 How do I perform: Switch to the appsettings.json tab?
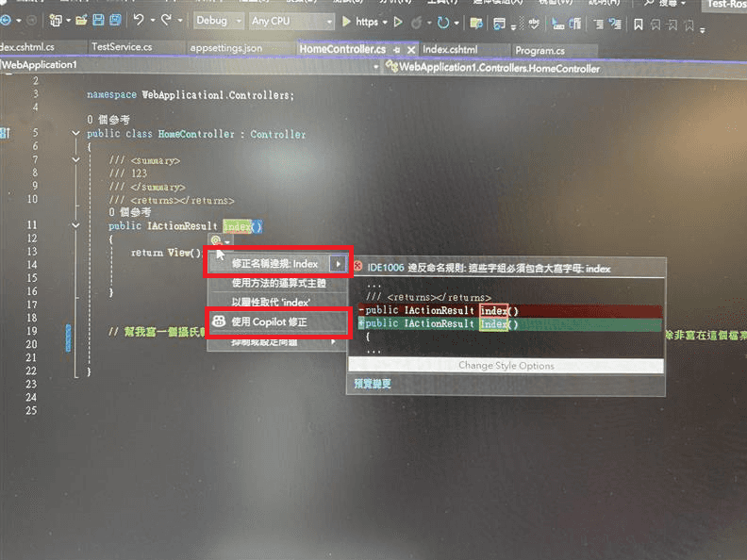(x=225, y=48)
